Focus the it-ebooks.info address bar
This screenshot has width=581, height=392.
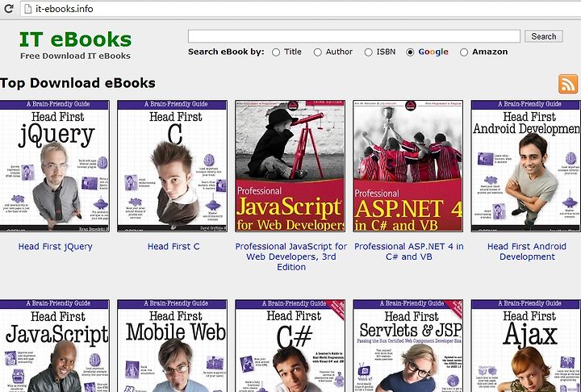[300, 9]
